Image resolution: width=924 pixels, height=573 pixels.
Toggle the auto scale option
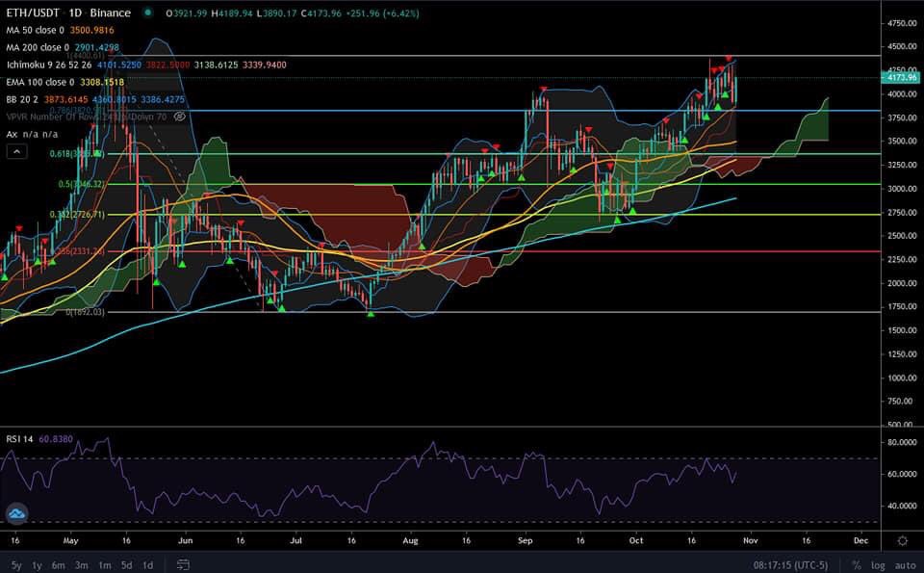tap(905, 564)
